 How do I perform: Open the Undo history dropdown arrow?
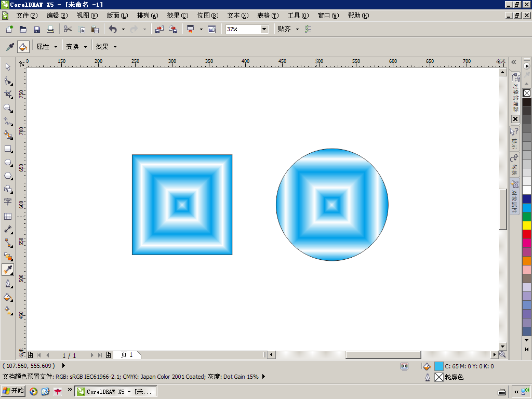[123, 30]
